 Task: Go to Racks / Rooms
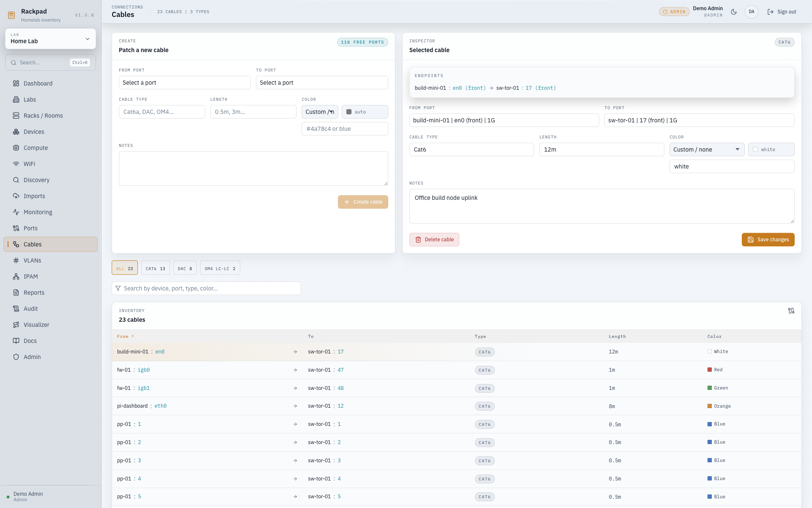[50, 116]
